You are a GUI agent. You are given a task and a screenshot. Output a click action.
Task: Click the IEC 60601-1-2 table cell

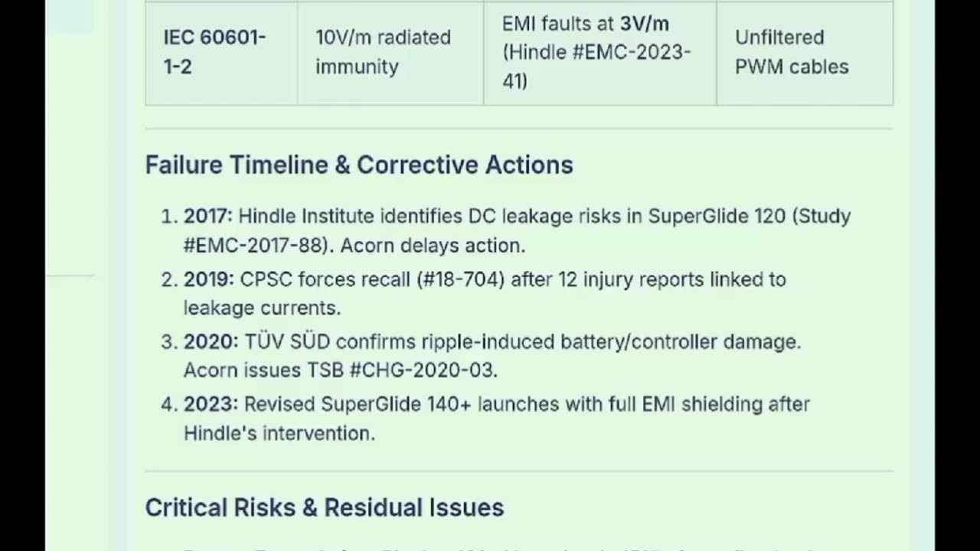click(x=221, y=52)
